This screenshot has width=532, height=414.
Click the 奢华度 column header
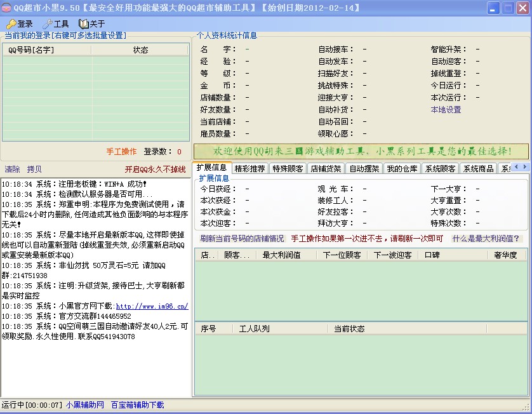(x=507, y=255)
